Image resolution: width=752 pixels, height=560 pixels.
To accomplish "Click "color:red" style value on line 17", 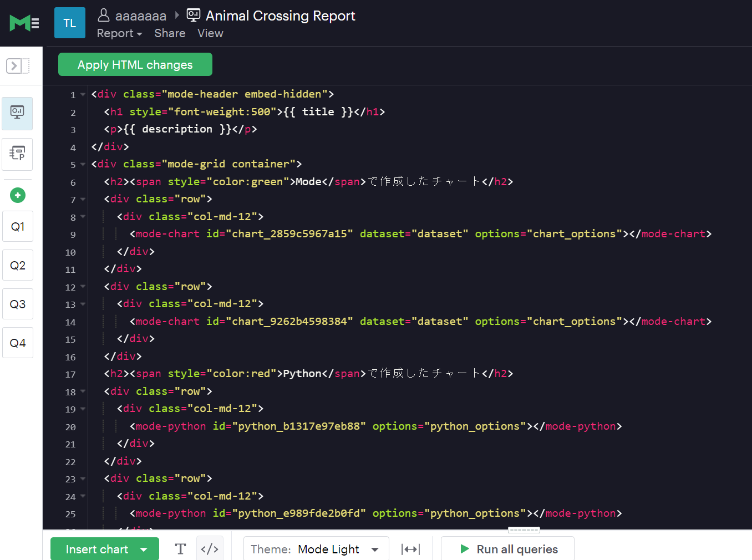I will tap(242, 373).
